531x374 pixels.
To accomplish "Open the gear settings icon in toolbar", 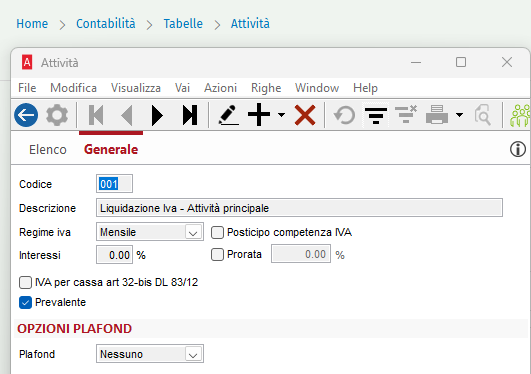I will (x=57, y=115).
